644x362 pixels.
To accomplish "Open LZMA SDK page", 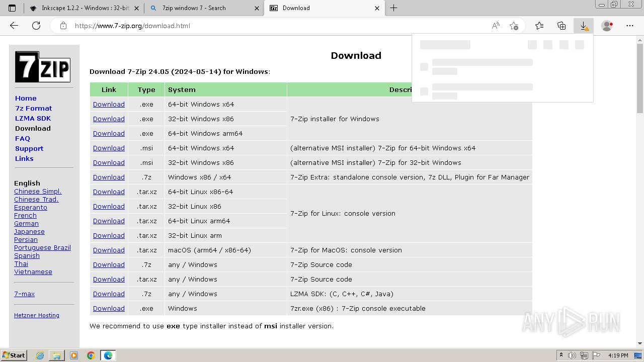I will coord(33,118).
